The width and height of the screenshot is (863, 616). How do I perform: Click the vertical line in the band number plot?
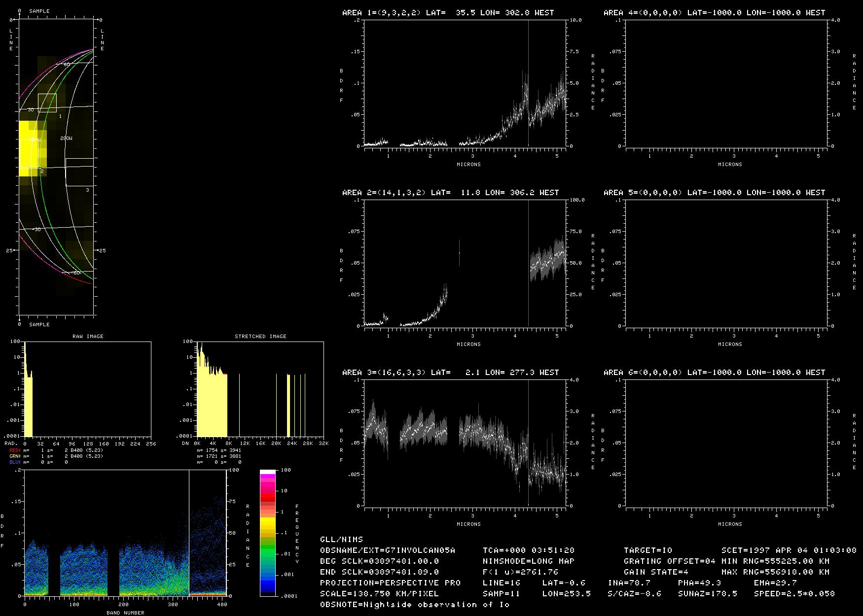coord(189,532)
